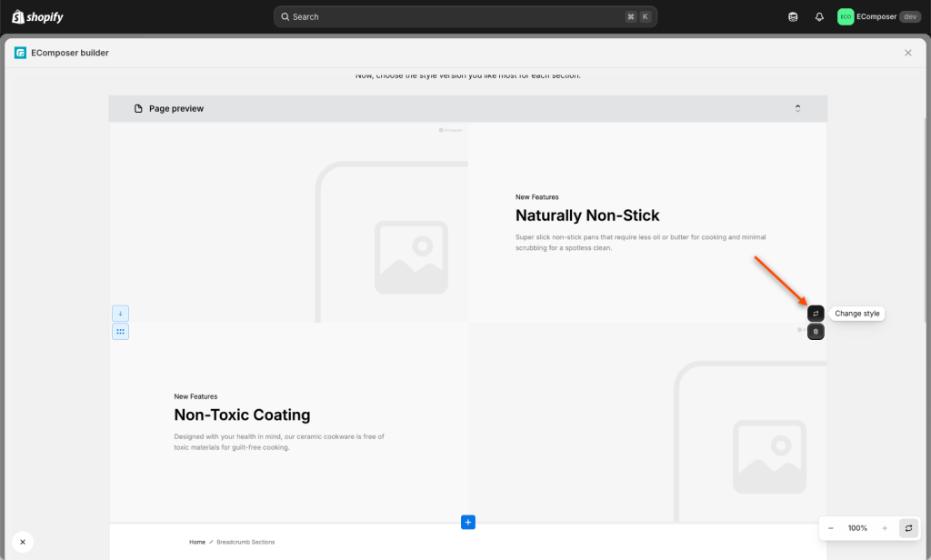This screenshot has width=931, height=560.
Task: Reset zoom with the refresh icon
Action: pos(908,528)
